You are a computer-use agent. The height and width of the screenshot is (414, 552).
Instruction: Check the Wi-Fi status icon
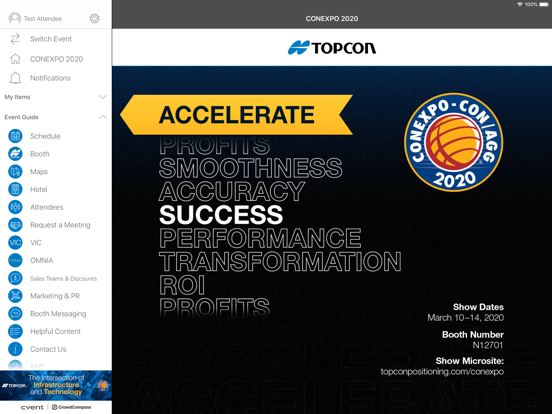point(520,4)
